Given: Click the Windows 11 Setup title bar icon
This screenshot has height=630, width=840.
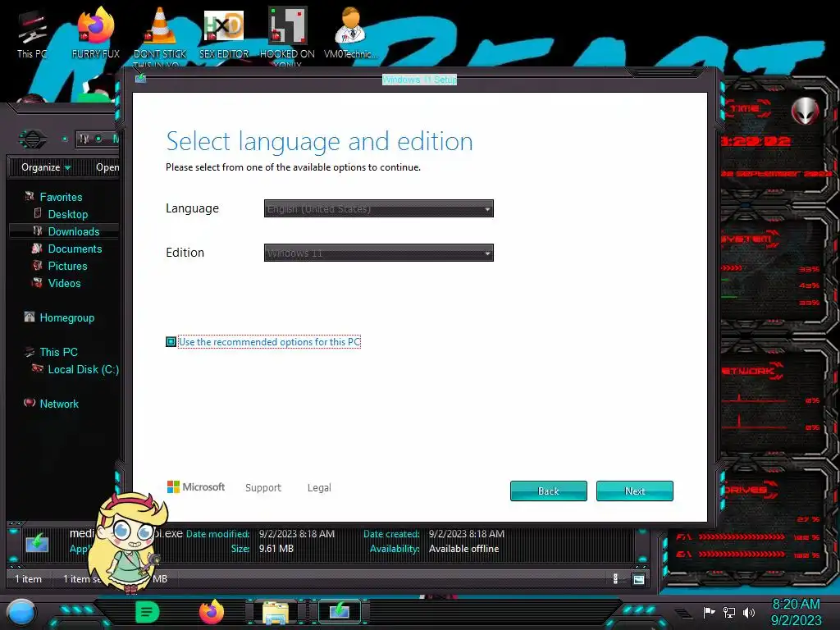Looking at the screenshot, I should pyautogui.click(x=140, y=78).
